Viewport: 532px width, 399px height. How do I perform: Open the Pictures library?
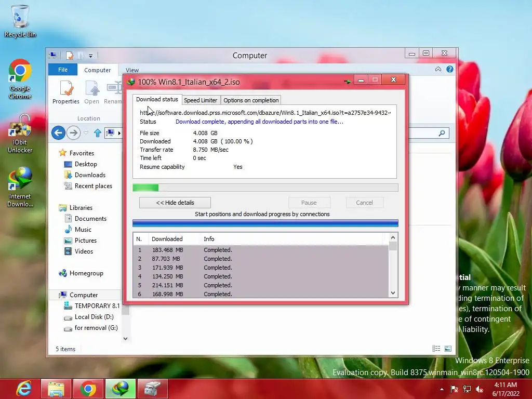tap(86, 240)
